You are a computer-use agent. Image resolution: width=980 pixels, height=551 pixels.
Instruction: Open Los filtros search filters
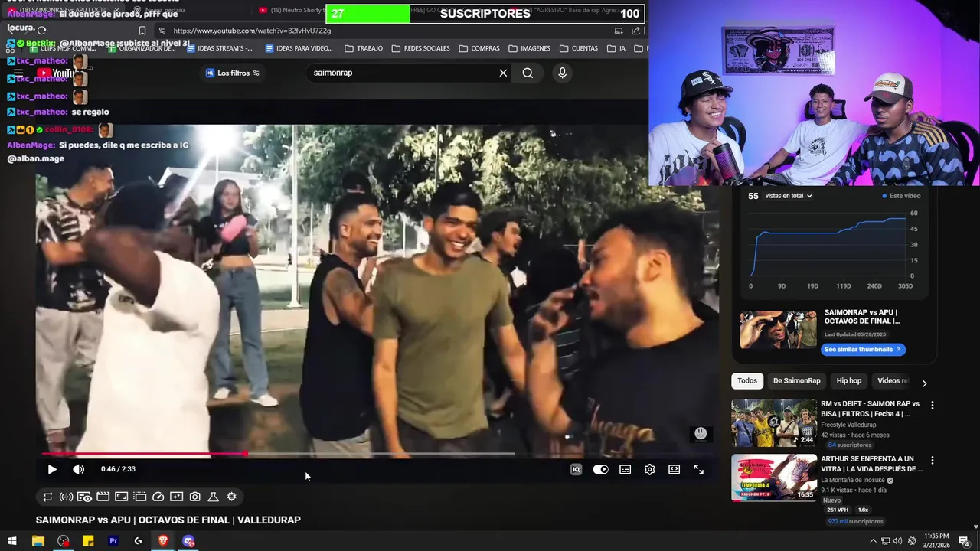click(x=233, y=73)
